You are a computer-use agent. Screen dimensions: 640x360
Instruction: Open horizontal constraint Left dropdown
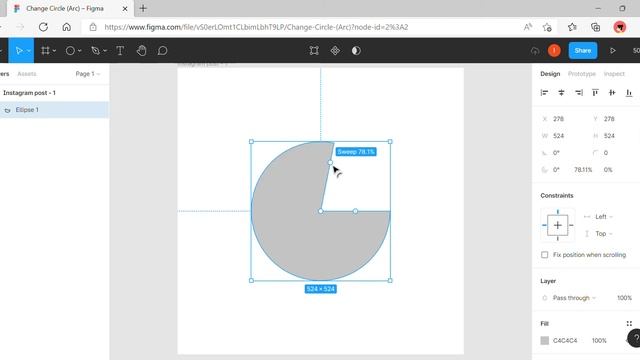604,217
